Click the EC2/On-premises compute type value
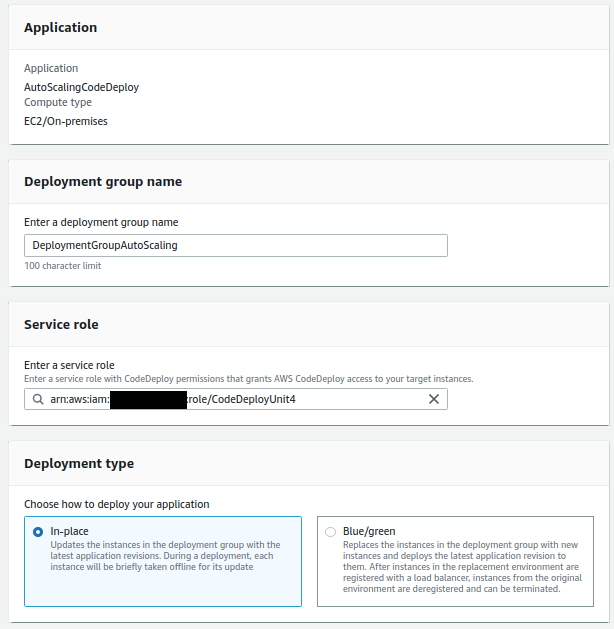Screen dimensions: 614x629 click(x=66, y=121)
